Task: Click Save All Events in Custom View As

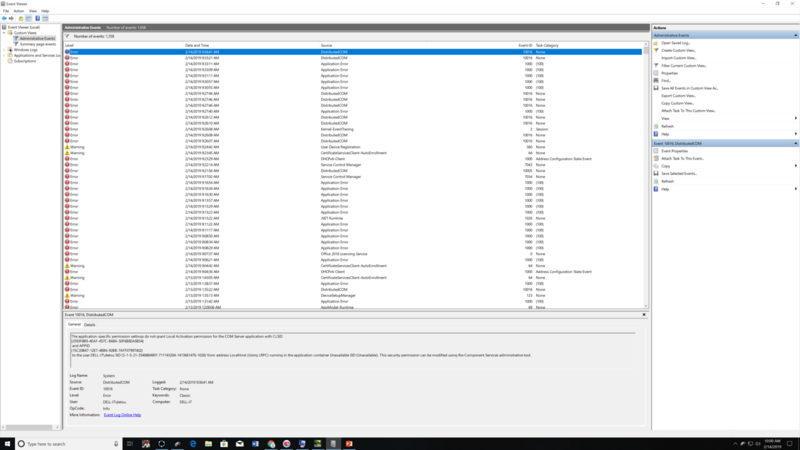Action: pos(689,88)
